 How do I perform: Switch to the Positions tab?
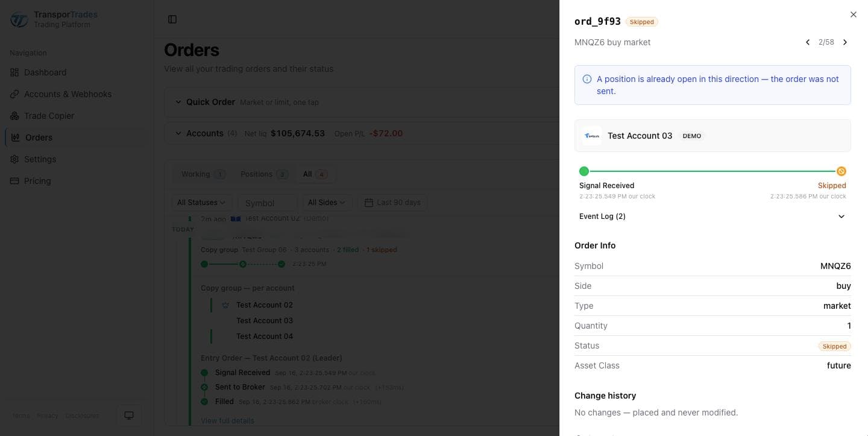point(263,174)
